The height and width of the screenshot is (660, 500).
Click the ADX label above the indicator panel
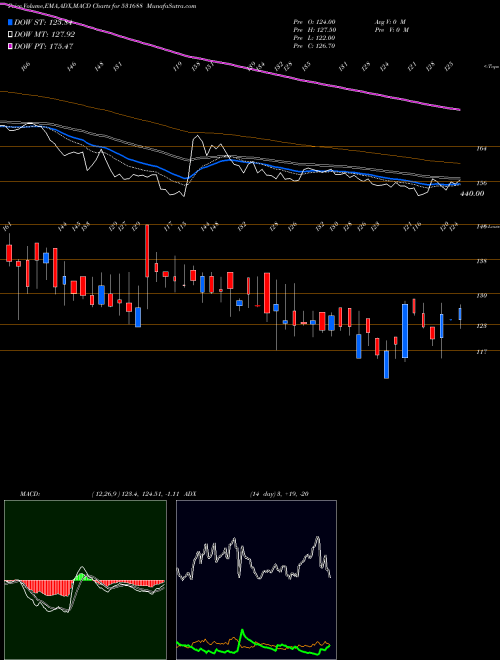coord(190,494)
